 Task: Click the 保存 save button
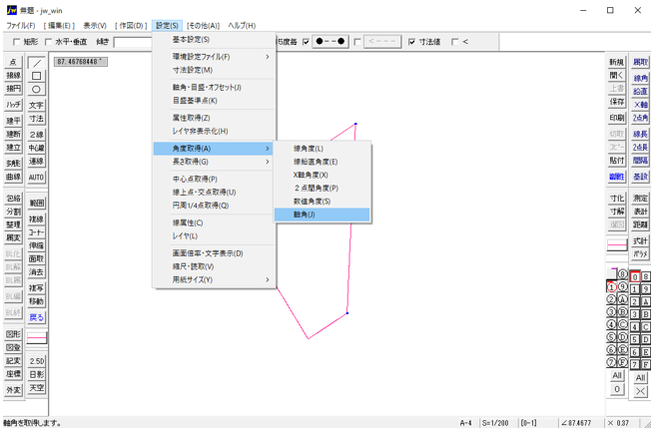pyautogui.click(x=617, y=102)
